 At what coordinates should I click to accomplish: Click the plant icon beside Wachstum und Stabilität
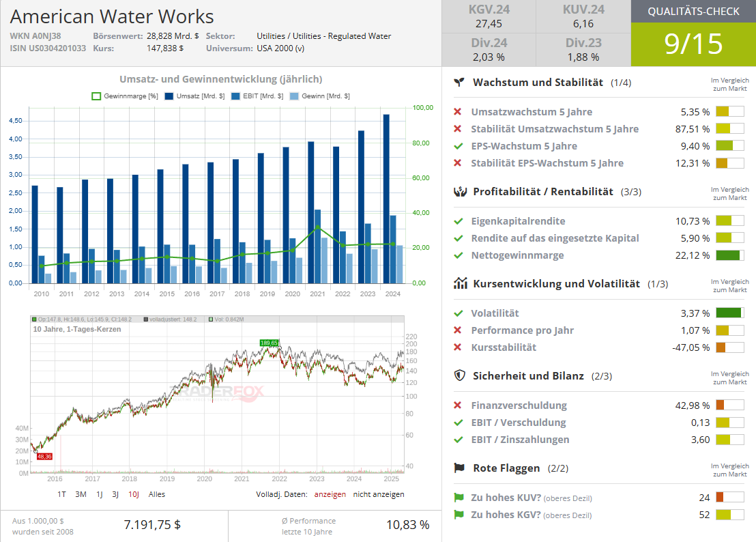pos(459,83)
